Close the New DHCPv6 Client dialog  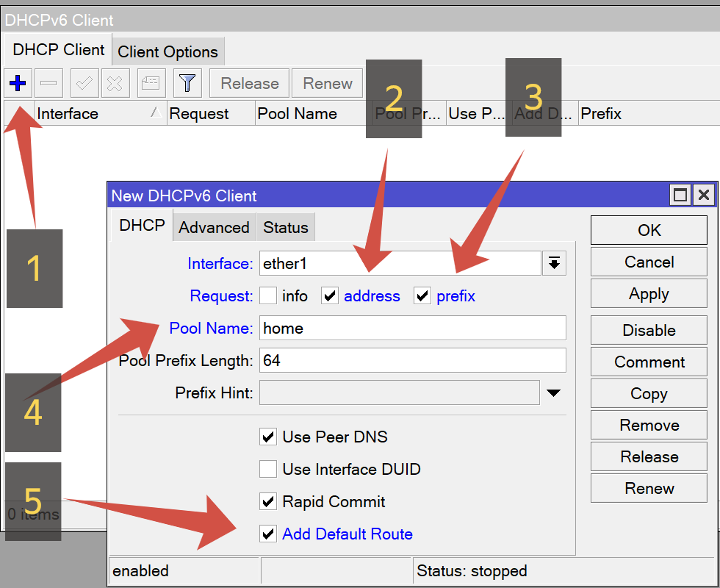coord(704,196)
